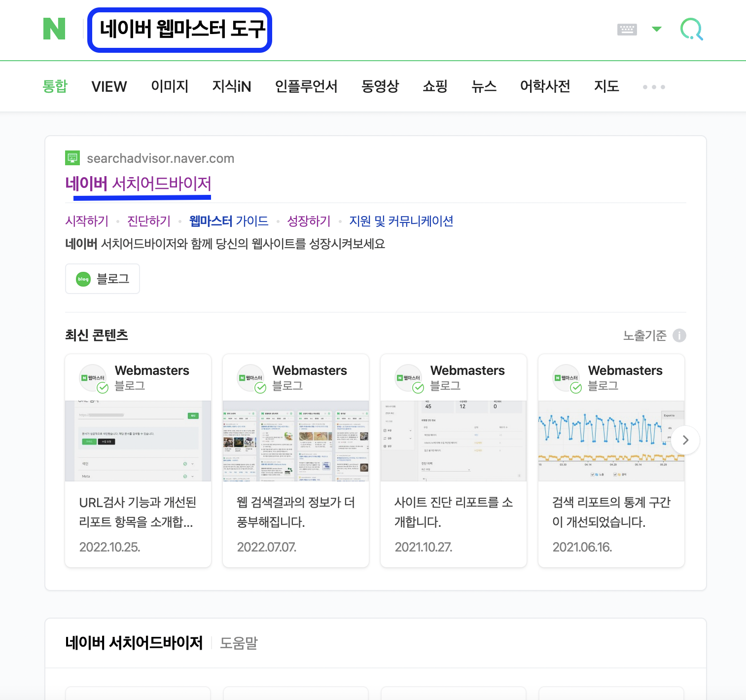Open the 쇼핑 tab
This screenshot has height=700, width=746.
(435, 86)
